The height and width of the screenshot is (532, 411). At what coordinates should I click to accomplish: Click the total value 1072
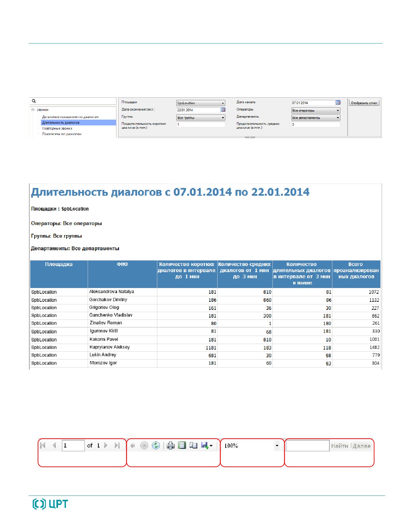click(374, 292)
